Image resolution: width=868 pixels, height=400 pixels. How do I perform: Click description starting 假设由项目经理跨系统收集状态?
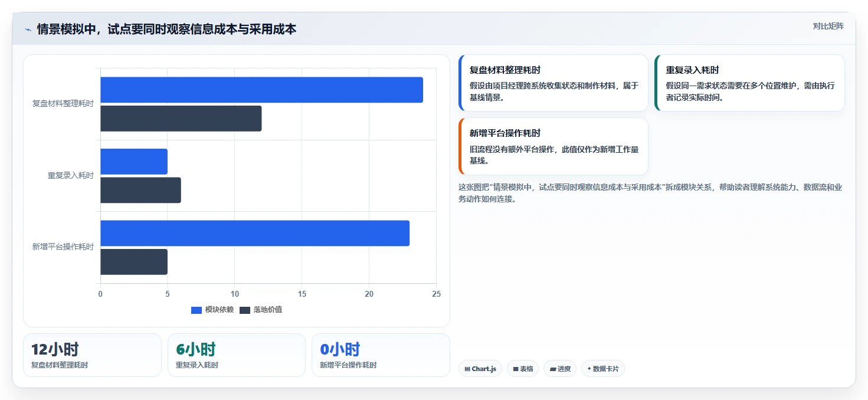(554, 91)
